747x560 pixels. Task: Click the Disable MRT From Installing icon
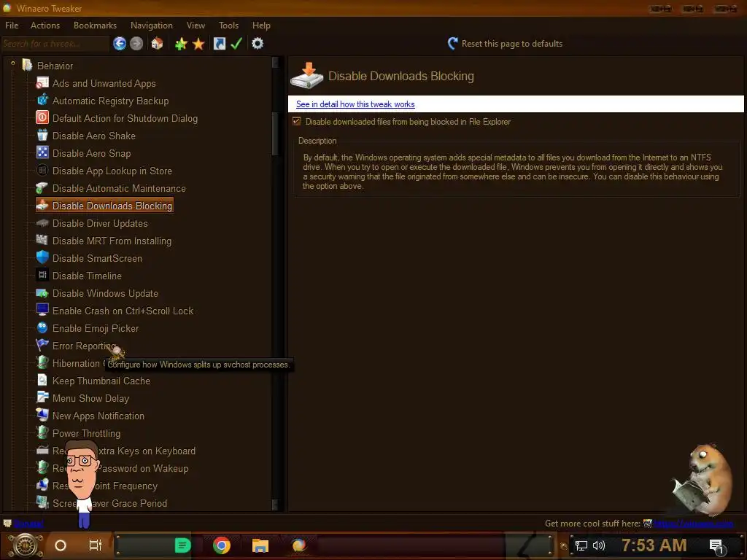click(x=42, y=241)
